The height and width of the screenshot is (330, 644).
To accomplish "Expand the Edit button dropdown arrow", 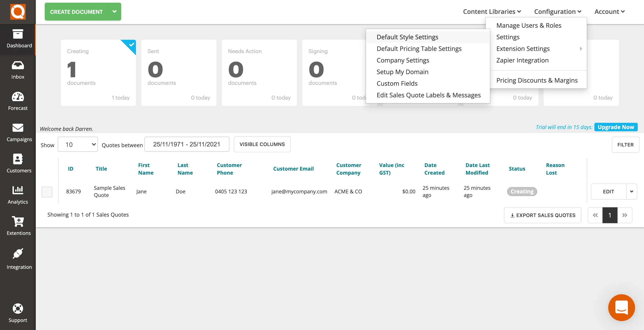I will click(x=632, y=192).
